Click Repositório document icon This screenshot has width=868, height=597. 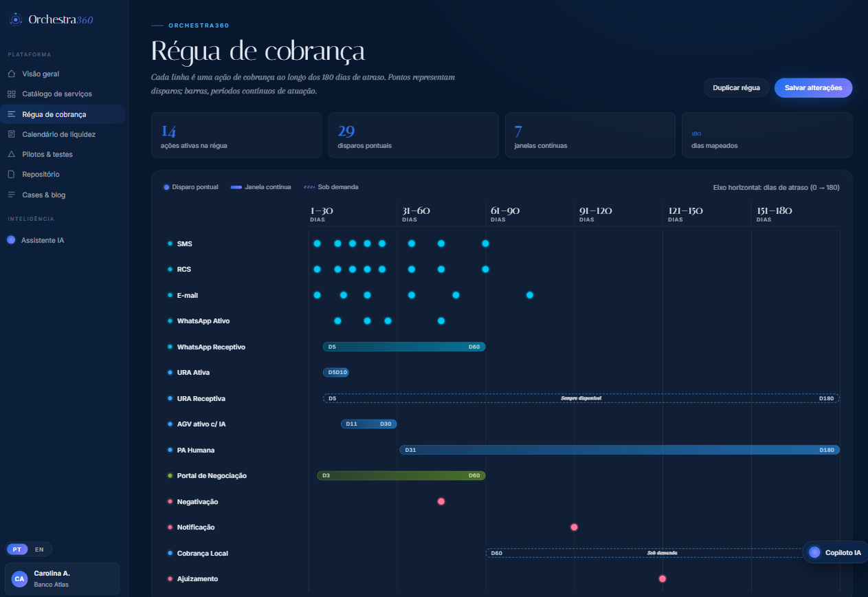11,175
